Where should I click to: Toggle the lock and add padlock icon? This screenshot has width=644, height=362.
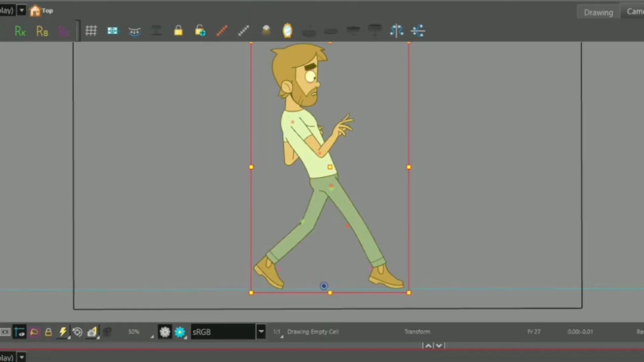coord(200,30)
